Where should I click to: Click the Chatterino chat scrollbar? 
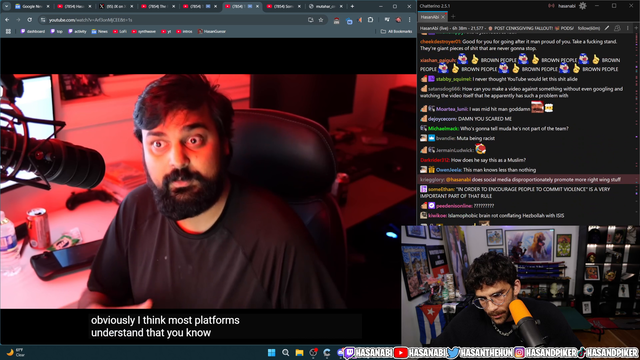(x=637, y=129)
